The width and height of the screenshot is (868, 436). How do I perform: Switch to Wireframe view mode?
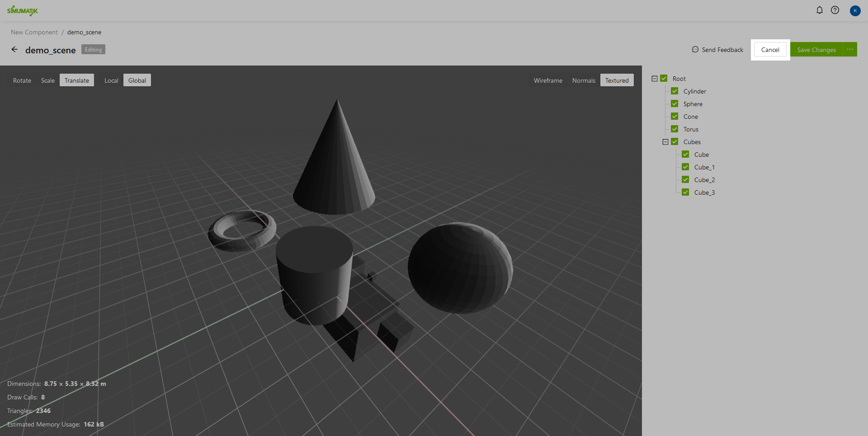pos(548,80)
